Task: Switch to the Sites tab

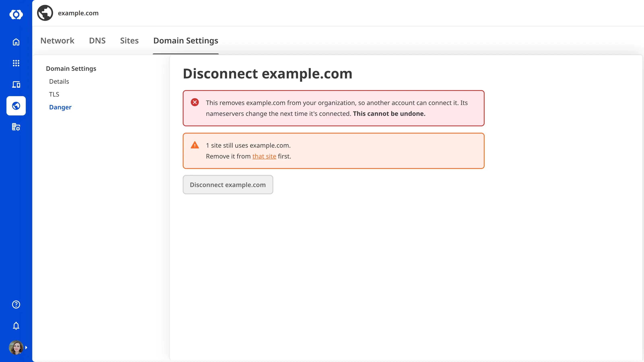Action: (129, 40)
